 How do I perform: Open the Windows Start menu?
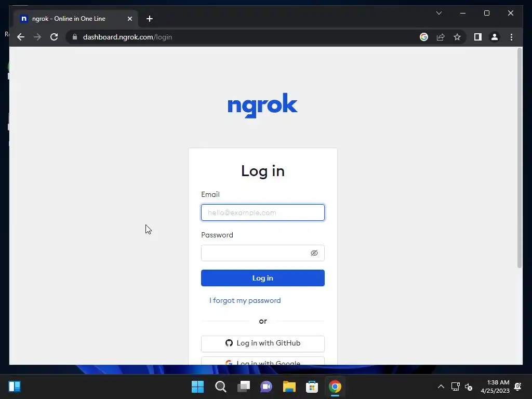coord(197,387)
